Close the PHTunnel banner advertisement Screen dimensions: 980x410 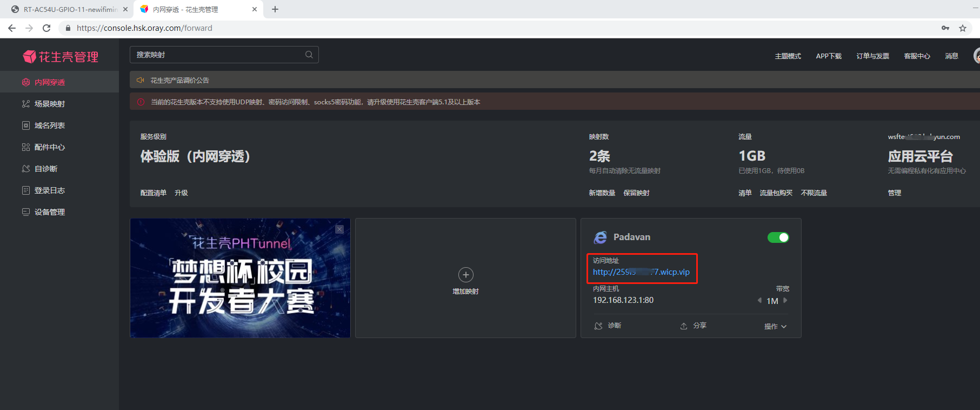click(339, 229)
